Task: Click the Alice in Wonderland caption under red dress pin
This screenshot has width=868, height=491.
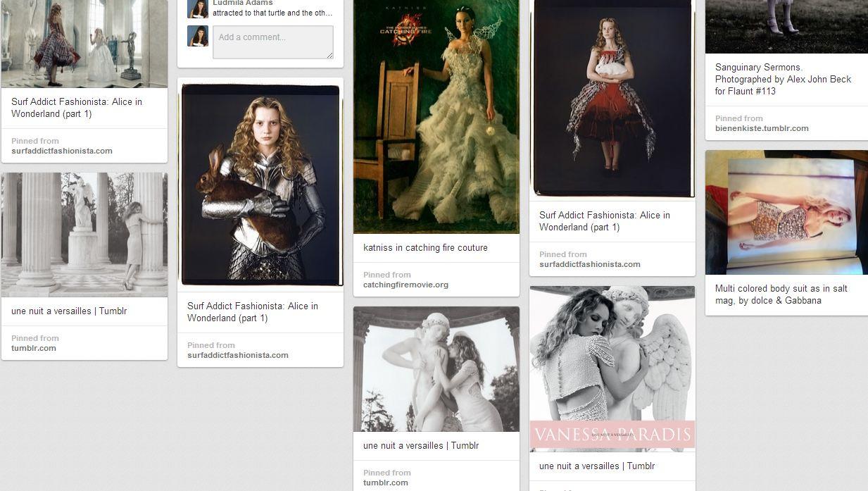Action: (605, 221)
